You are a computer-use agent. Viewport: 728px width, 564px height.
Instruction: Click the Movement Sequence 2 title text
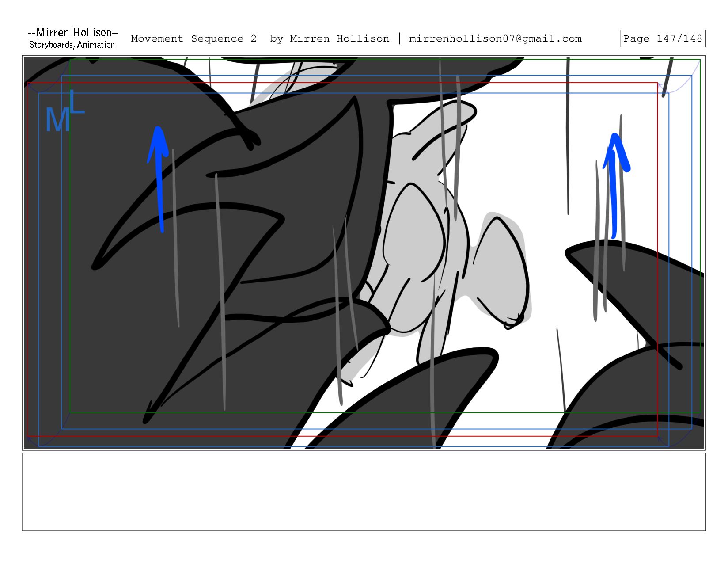coord(193,38)
